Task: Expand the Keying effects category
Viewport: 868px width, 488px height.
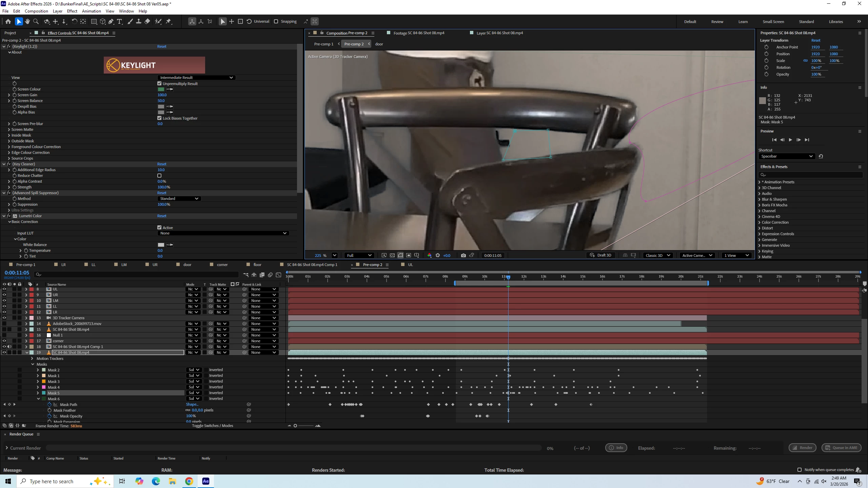Action: [759, 251]
